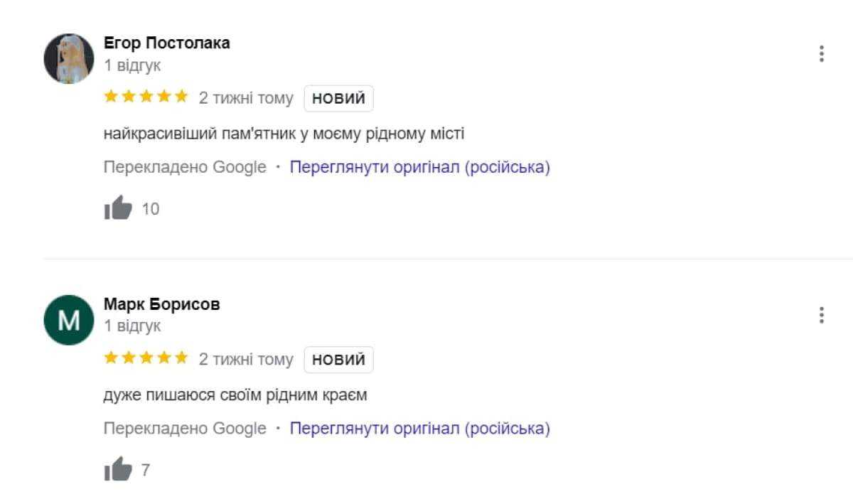View original Russian text of first review

[419, 168]
